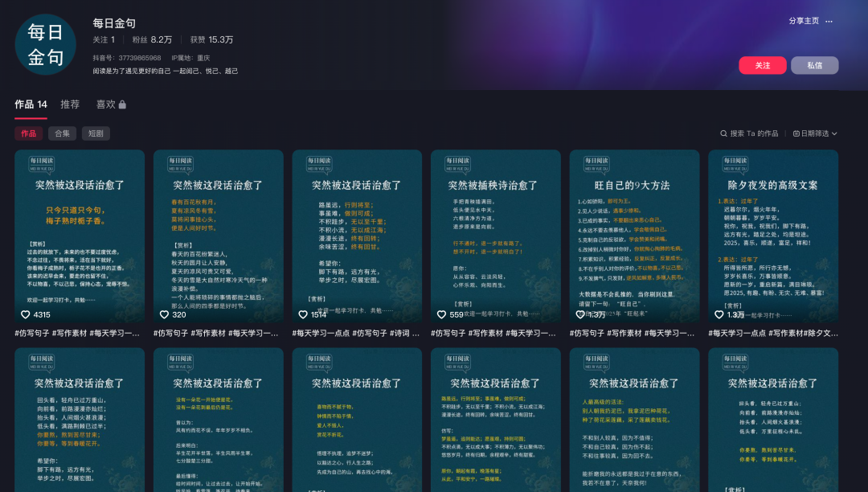868x492 pixels.
Task: Click the 每日金句 profile avatar
Action: 45,43
